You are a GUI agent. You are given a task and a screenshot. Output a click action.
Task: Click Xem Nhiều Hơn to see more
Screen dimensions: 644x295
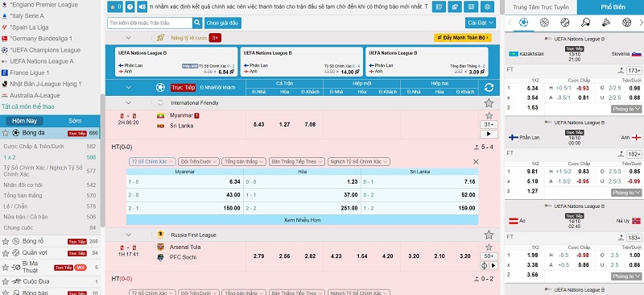(x=303, y=220)
